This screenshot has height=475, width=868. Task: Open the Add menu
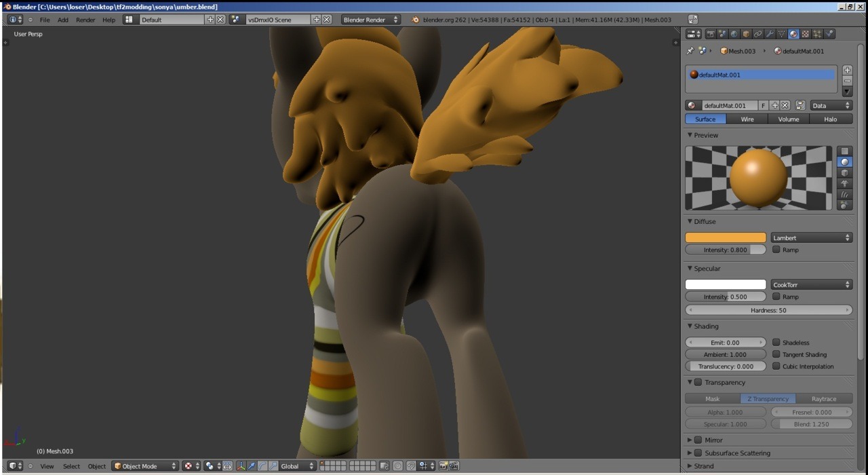63,20
